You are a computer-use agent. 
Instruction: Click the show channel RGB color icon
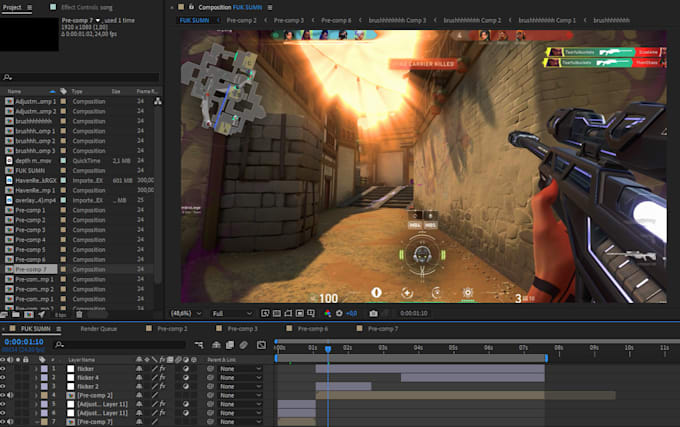327,313
